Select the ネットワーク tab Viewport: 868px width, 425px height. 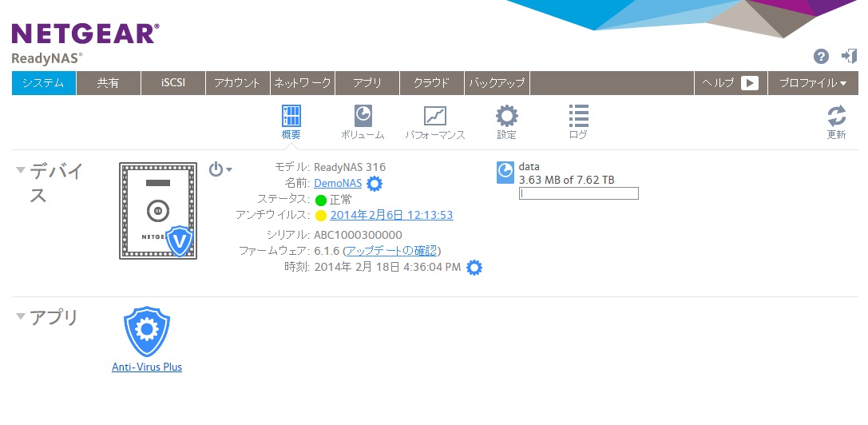(x=303, y=83)
